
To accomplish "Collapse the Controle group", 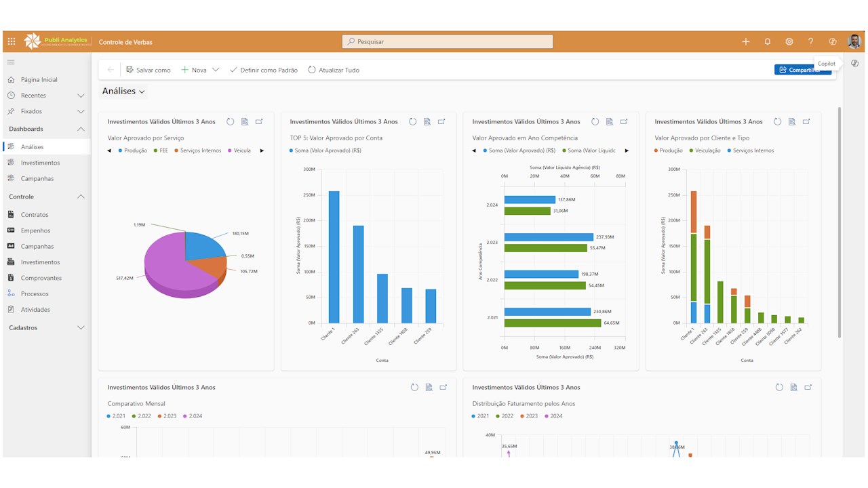I will [x=81, y=197].
